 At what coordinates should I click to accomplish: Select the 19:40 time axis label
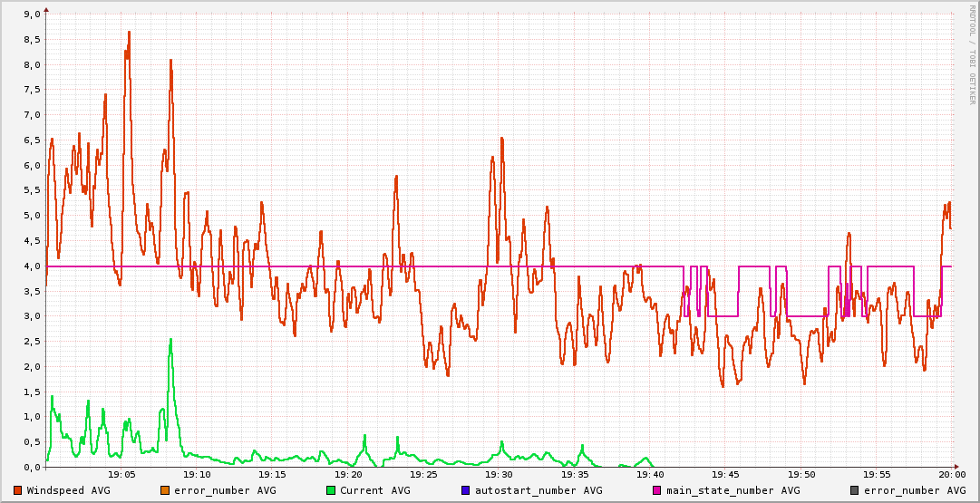(650, 476)
